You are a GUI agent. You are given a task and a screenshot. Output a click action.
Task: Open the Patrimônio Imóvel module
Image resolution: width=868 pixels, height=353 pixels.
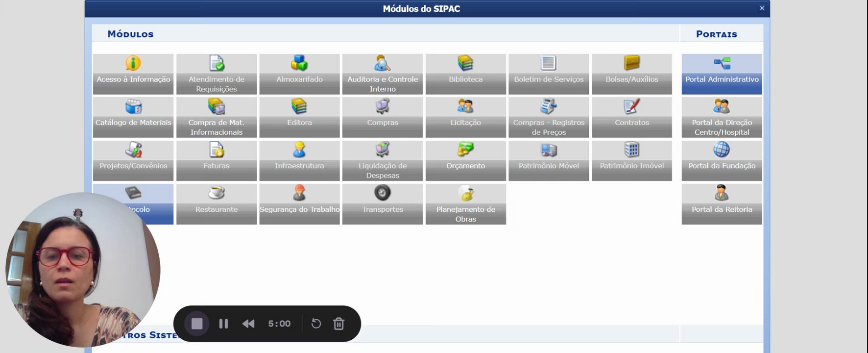coord(632,161)
